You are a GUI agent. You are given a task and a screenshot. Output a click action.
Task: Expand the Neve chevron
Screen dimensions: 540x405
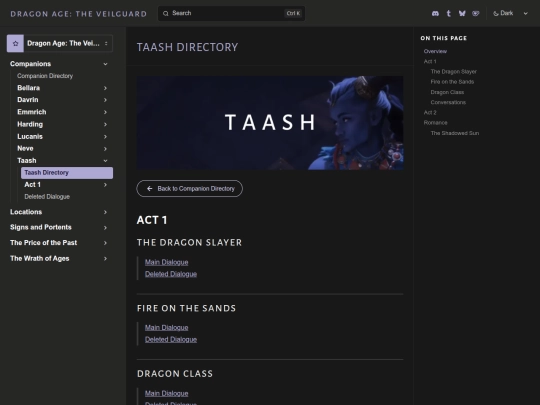coord(105,149)
